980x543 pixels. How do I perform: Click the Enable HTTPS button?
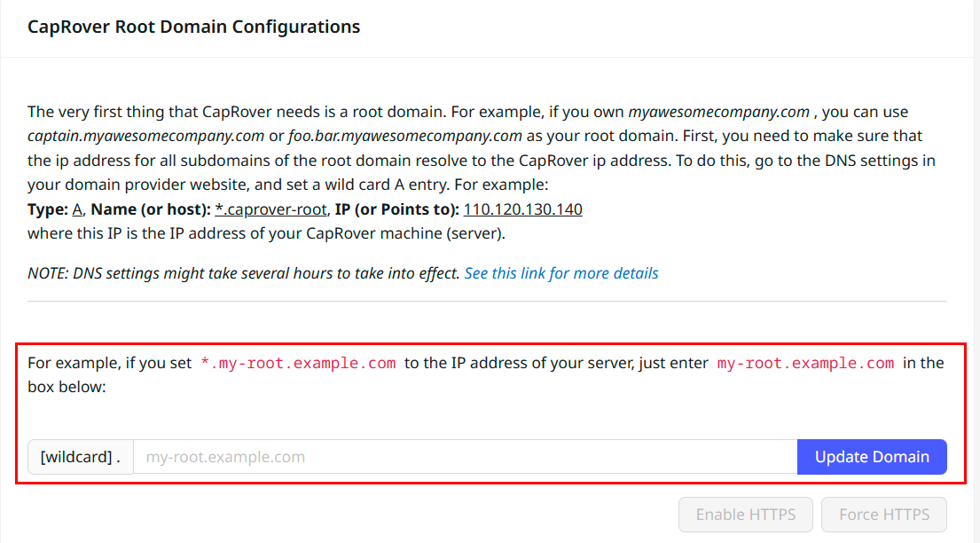tap(745, 514)
